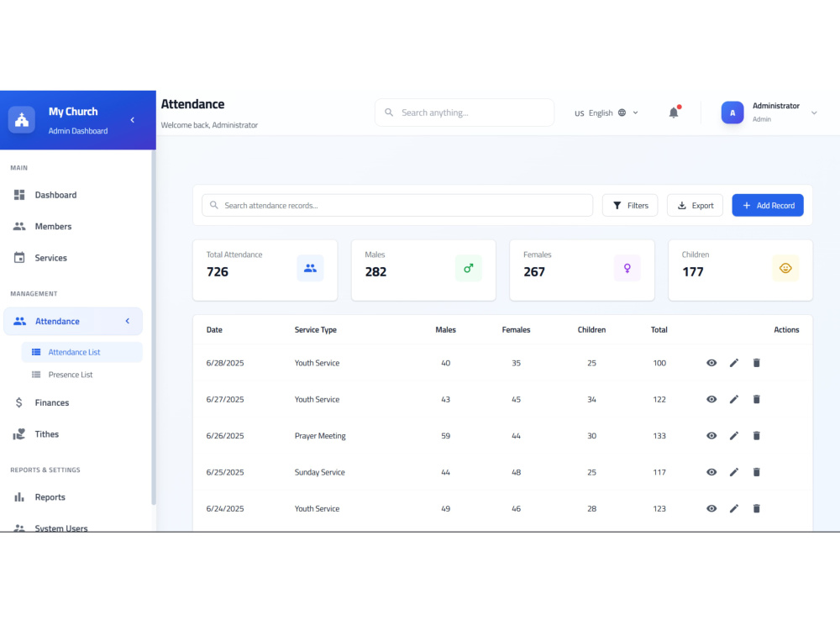Screen dimensions: 840x630
Task: Expand the Administrator account menu chevron
Action: pyautogui.click(x=814, y=113)
